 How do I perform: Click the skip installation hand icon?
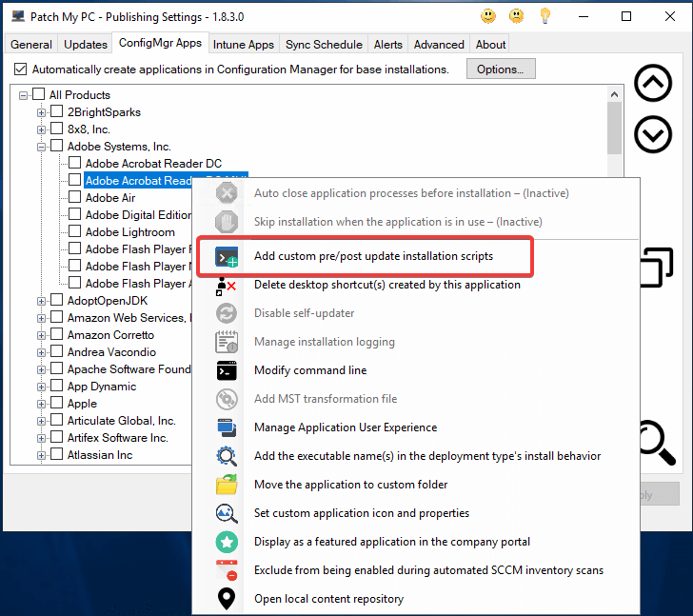pos(227,222)
